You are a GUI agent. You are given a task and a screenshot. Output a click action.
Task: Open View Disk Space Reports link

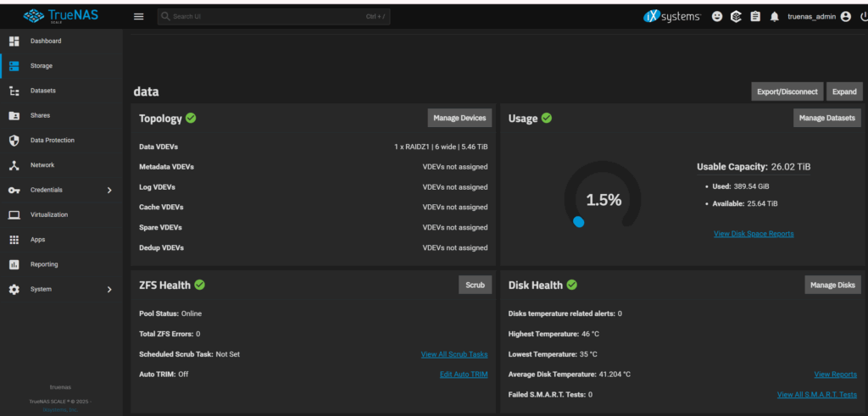tap(754, 234)
